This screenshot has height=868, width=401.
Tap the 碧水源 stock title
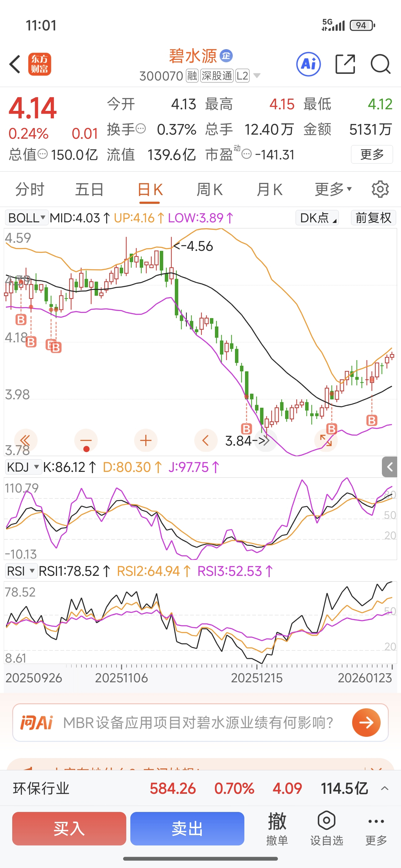point(193,56)
